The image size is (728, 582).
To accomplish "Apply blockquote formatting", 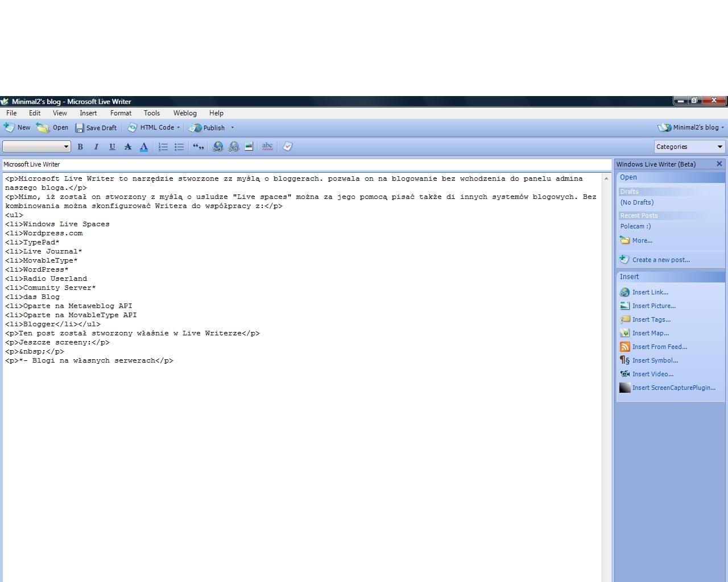I will pyautogui.click(x=198, y=147).
